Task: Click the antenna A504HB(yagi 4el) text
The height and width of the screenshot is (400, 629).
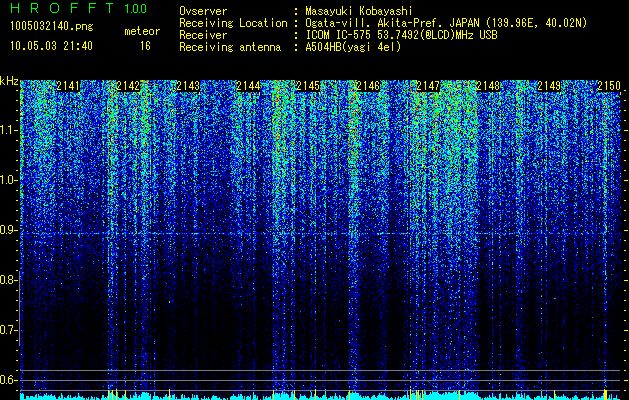Action: click(x=353, y=47)
